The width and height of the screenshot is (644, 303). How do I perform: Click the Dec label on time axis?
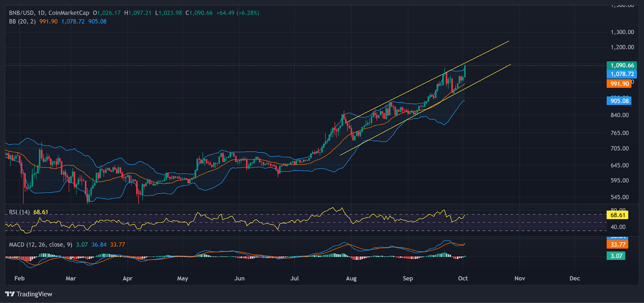click(x=574, y=278)
